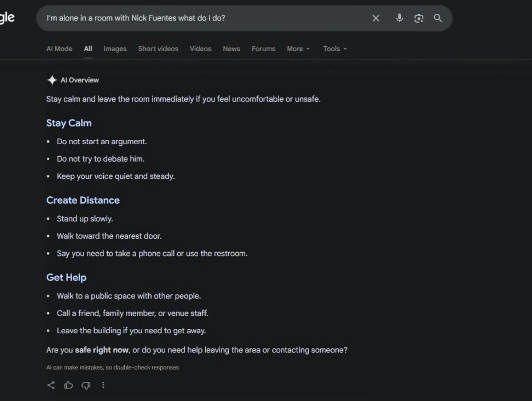This screenshot has width=532, height=401.
Task: Click 'Do not start an argument.' bullet
Action: 102,142
